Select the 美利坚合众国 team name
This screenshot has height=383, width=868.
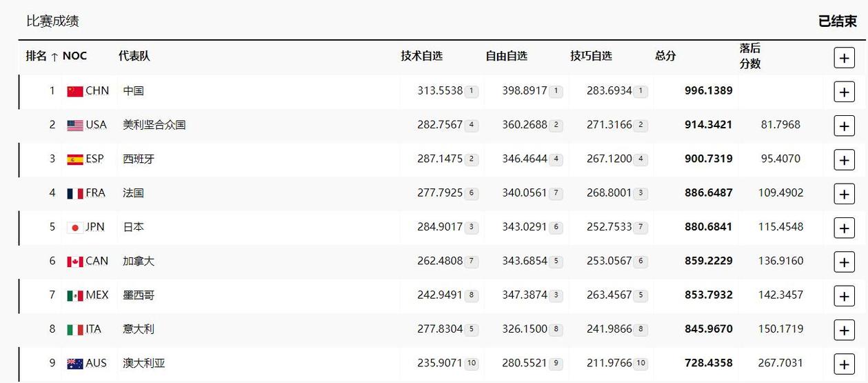pyautogui.click(x=154, y=125)
